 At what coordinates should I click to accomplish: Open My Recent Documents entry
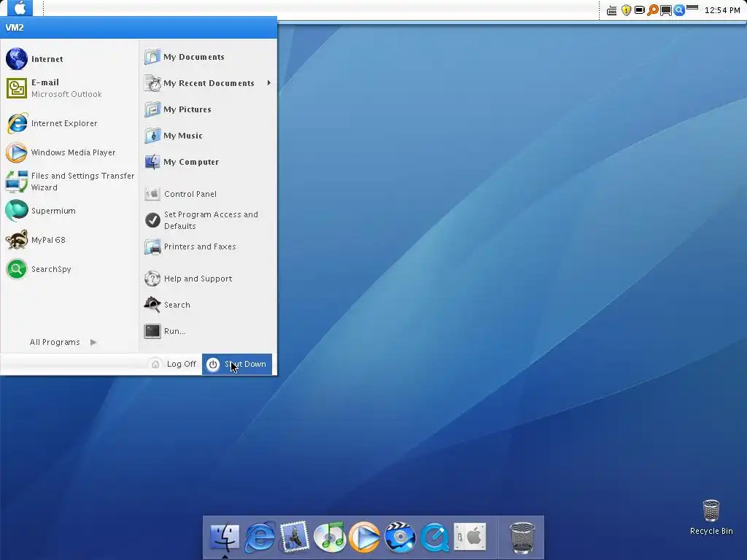click(x=208, y=83)
